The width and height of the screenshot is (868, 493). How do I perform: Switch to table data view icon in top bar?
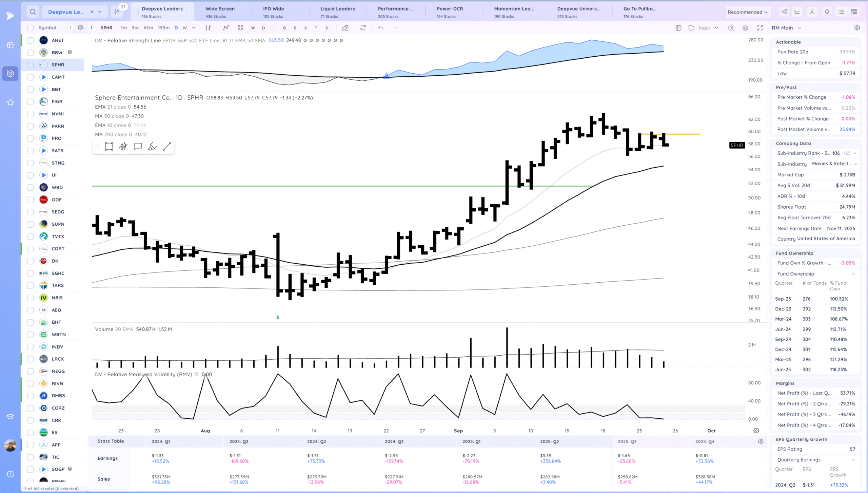coord(854,12)
